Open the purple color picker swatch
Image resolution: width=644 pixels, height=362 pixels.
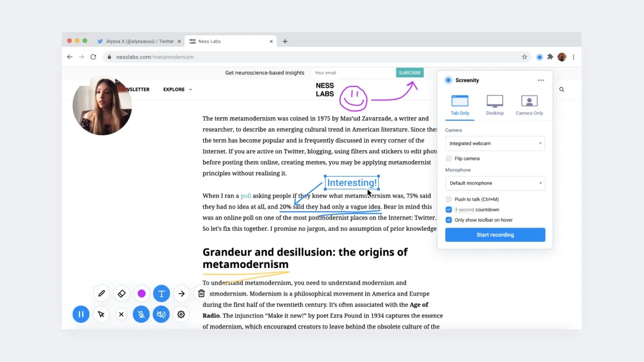tap(141, 294)
